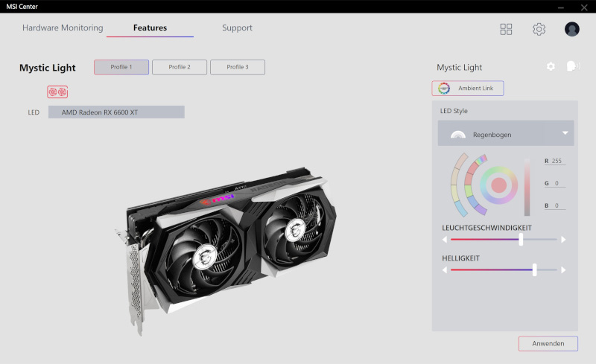Click the Ambient Link color ring icon

(x=443, y=88)
